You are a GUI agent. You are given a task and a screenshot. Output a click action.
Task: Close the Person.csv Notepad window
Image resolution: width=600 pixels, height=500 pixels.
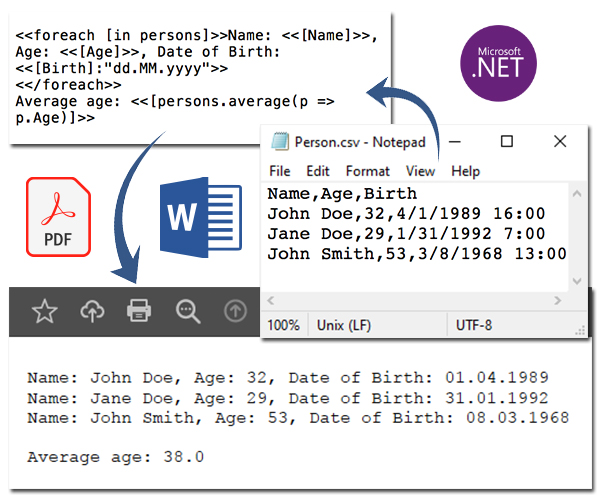point(551,142)
